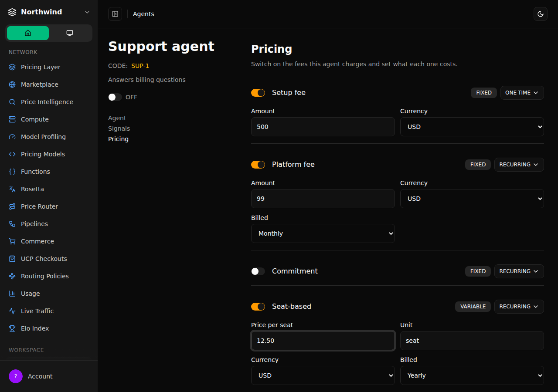Open Setup fee Currency select
The width and height of the screenshot is (558, 392).
coord(472,127)
